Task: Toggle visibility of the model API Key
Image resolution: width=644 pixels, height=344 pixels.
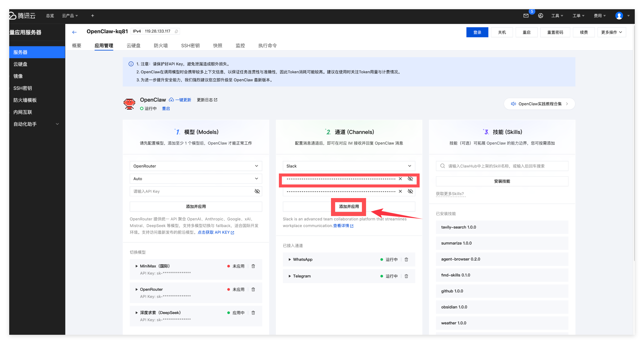Action: 257,191
